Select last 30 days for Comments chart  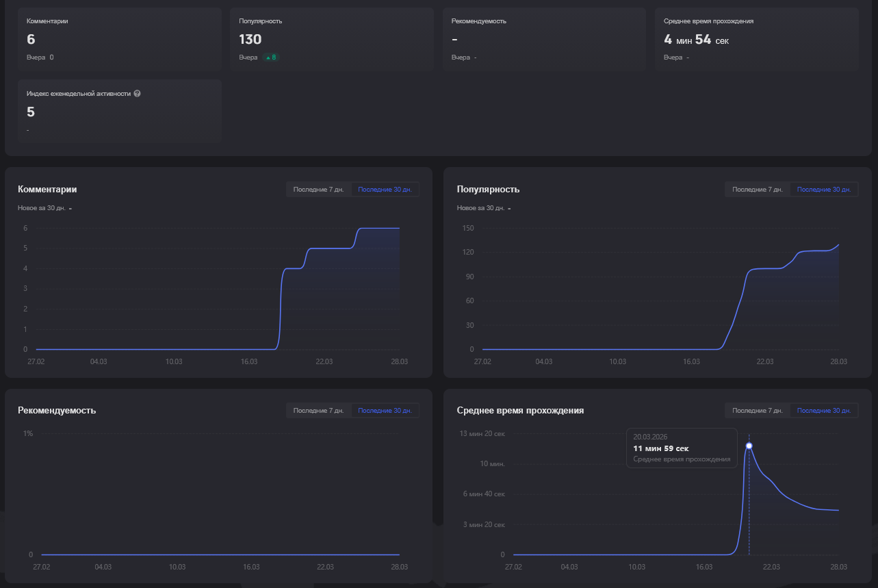[x=385, y=190]
